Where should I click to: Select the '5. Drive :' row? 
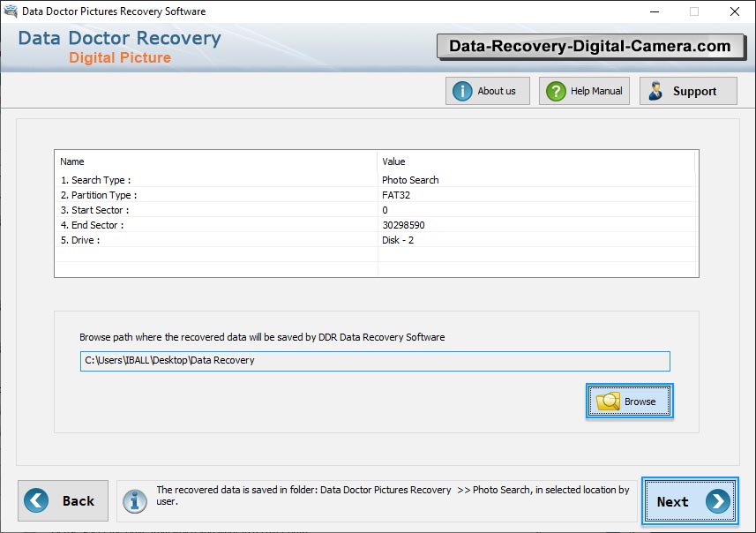376,240
